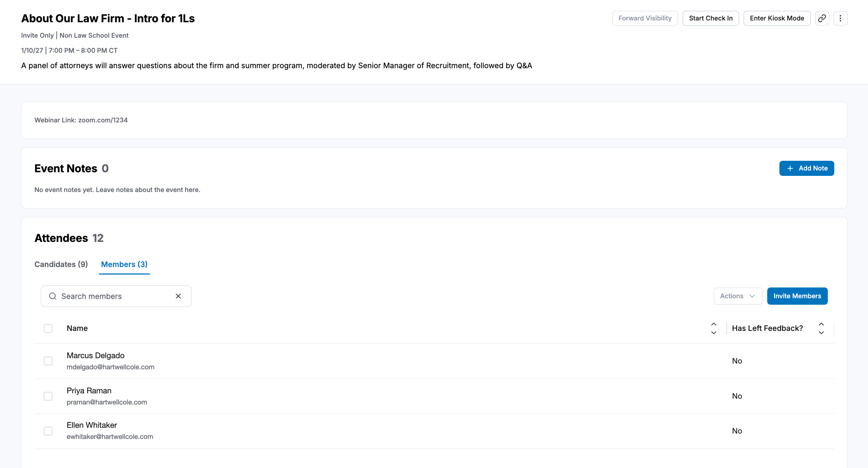Focus the Search members field

(x=116, y=296)
